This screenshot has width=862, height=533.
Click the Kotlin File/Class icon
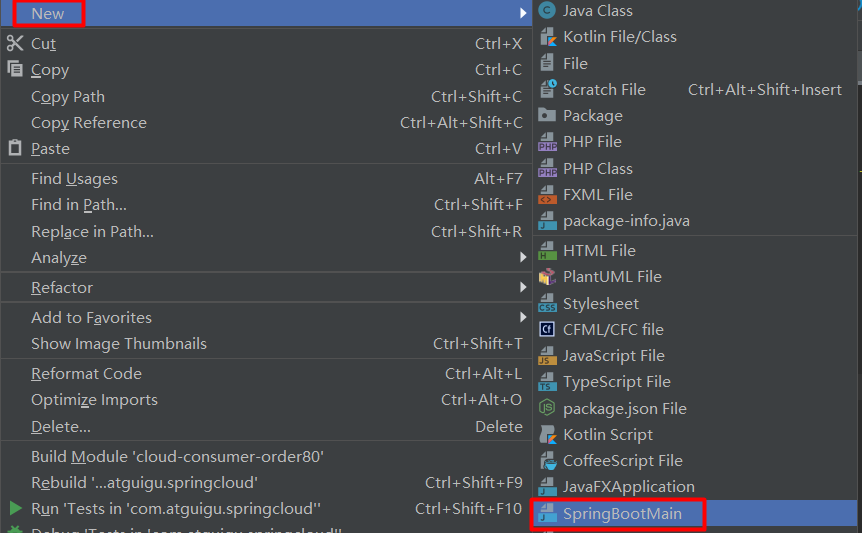547,37
